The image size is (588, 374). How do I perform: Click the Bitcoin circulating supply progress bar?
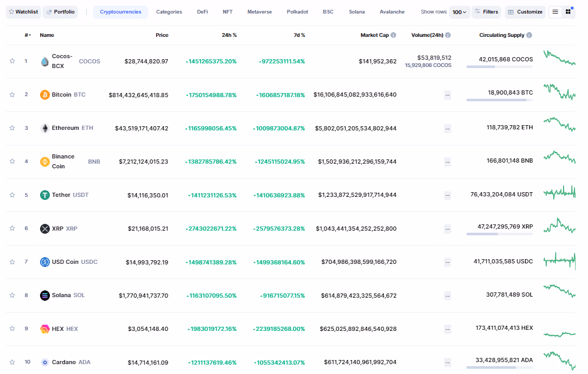(500, 100)
